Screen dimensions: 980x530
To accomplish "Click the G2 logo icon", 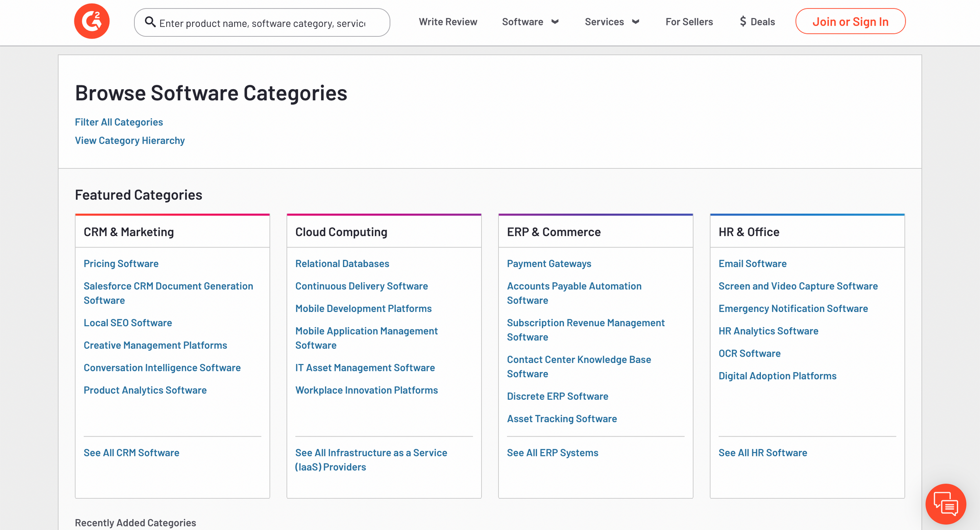I will pos(92,21).
